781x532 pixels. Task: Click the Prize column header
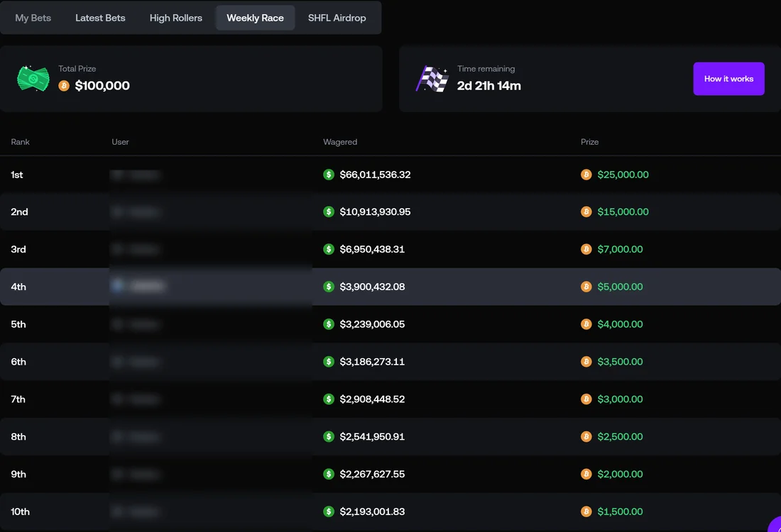pyautogui.click(x=590, y=142)
